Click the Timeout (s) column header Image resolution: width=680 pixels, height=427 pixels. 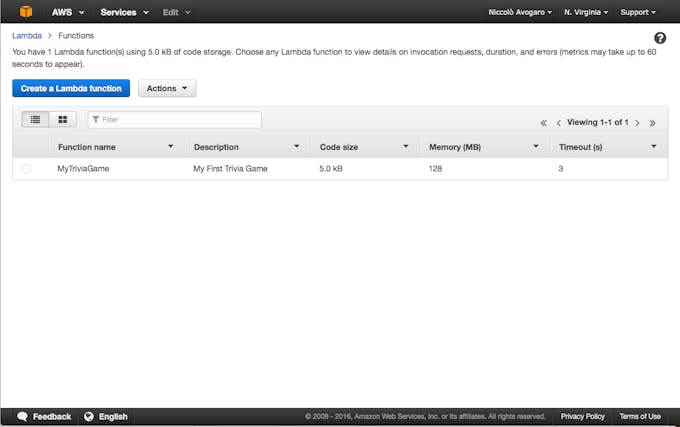click(x=581, y=147)
